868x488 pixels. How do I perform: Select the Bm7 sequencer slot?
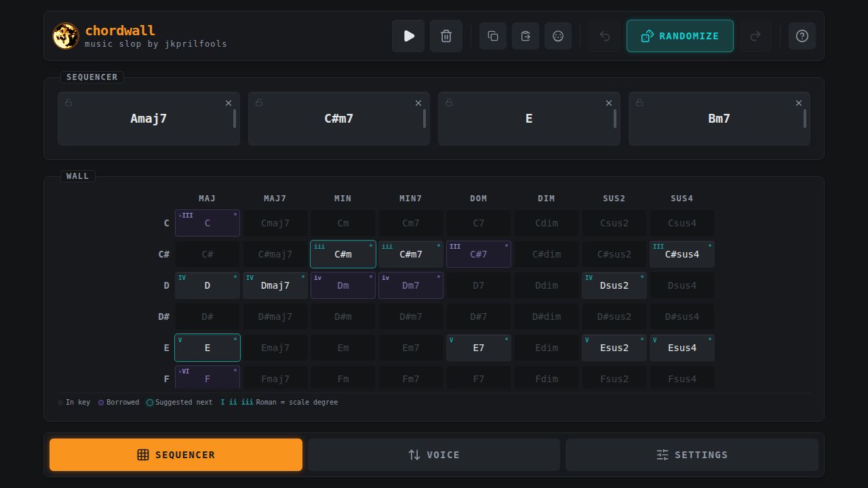coord(719,119)
